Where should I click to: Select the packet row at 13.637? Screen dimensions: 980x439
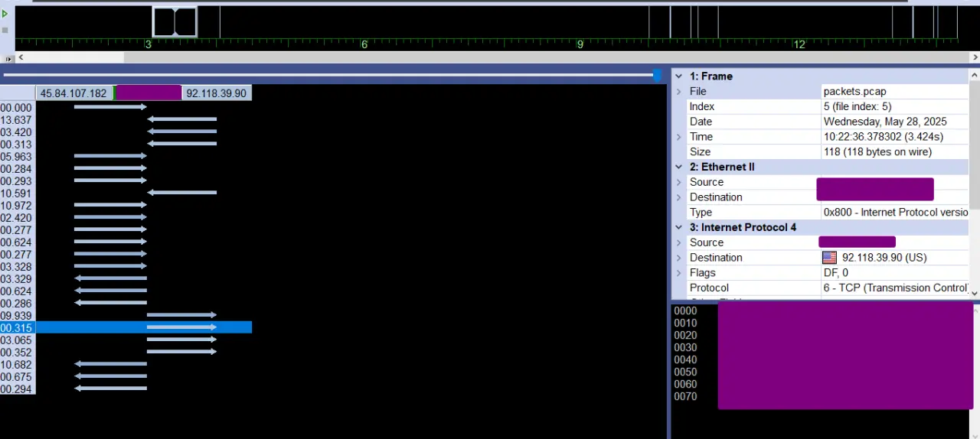tap(126, 119)
